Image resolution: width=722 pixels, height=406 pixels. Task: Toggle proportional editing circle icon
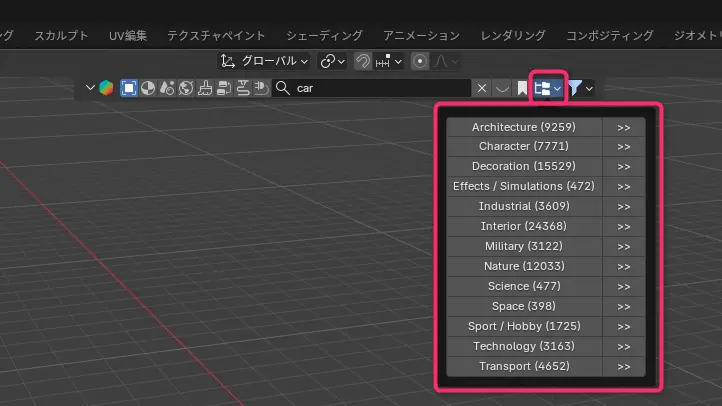[420, 61]
